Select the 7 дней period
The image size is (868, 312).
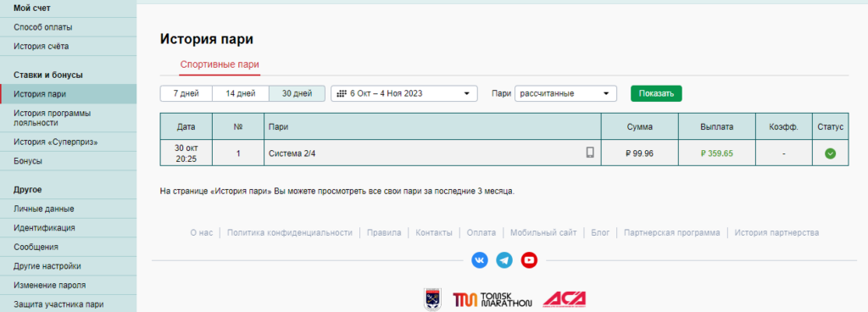186,93
